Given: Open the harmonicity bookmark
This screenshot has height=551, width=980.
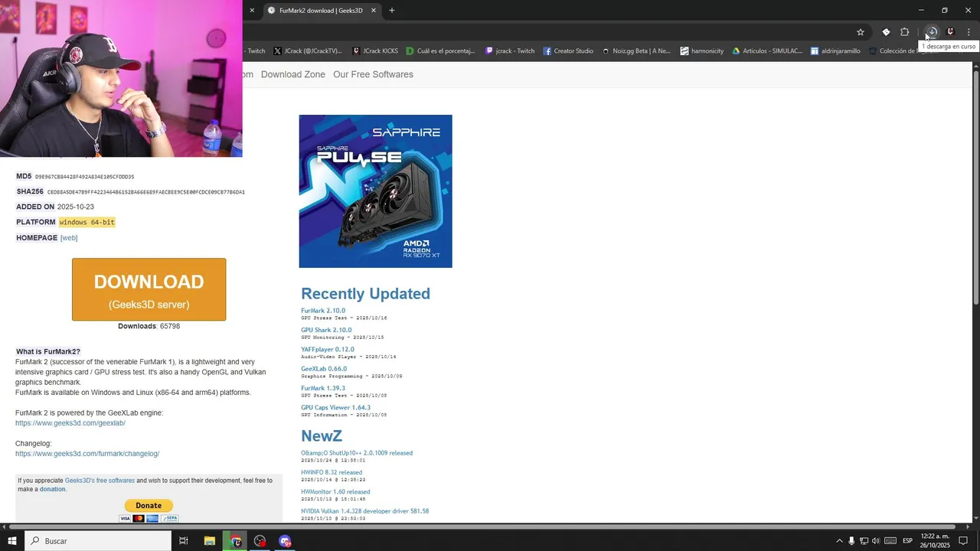Looking at the screenshot, I should click(x=701, y=51).
